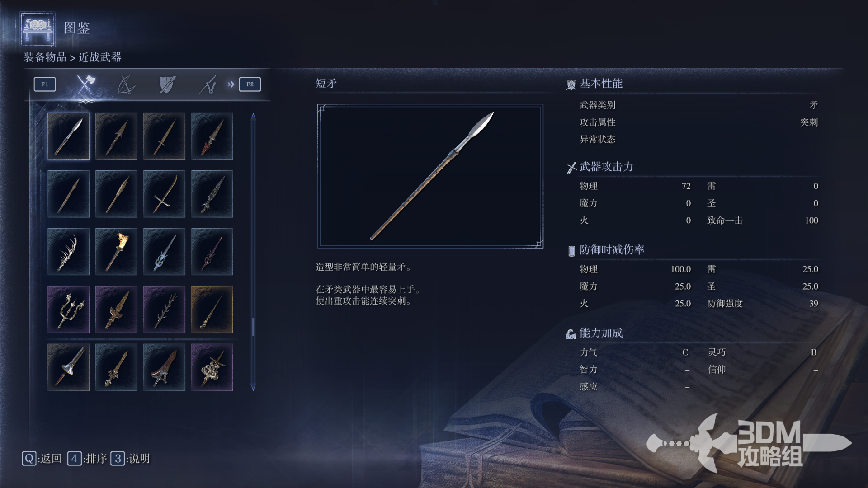Image resolution: width=868 pixels, height=488 pixels.
Task: Click the F1 previous-category button
Action: coord(45,84)
